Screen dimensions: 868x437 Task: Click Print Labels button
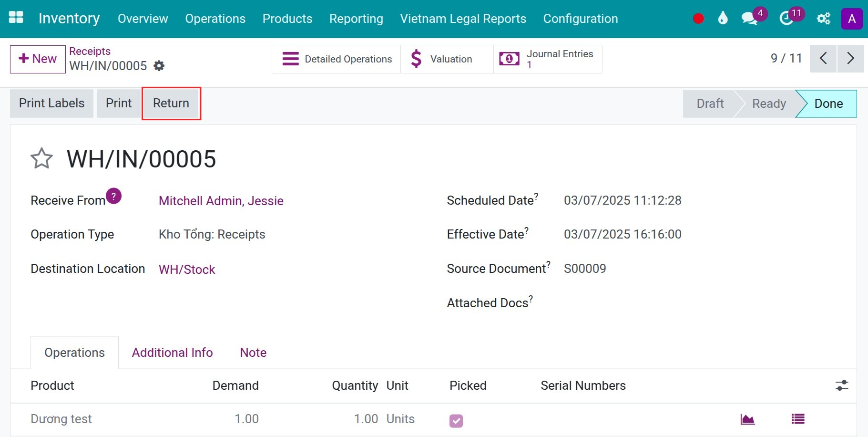pyautogui.click(x=51, y=103)
